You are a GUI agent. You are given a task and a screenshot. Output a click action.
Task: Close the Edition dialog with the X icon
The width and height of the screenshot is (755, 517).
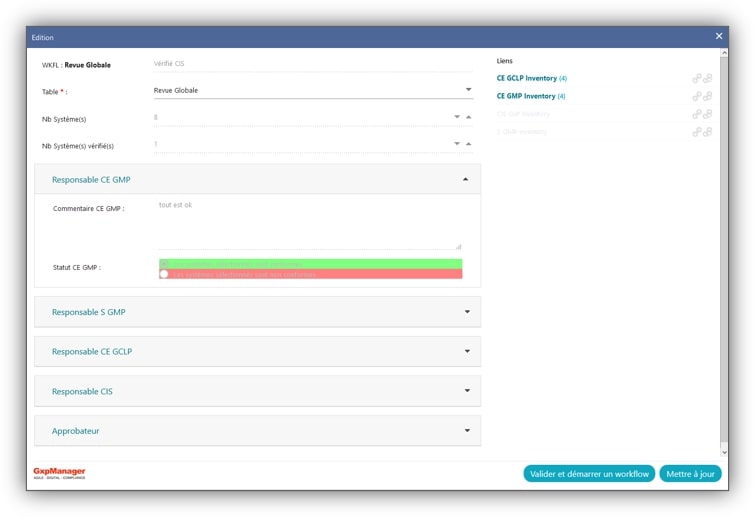coord(718,36)
